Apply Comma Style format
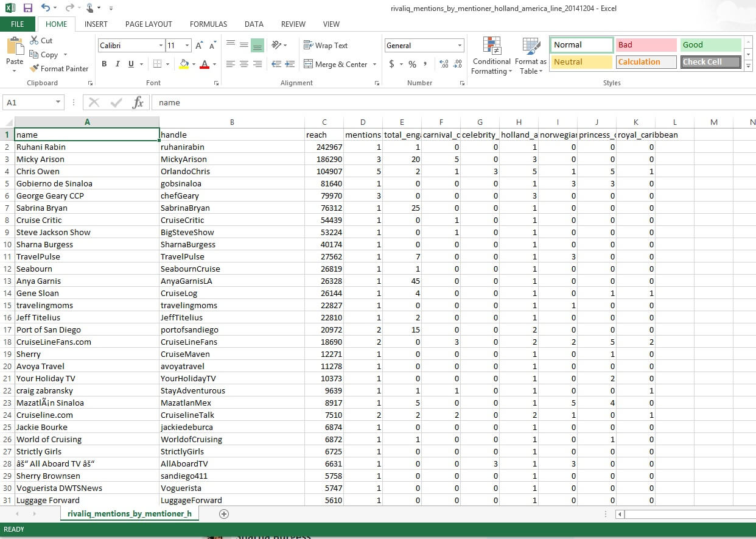The height and width of the screenshot is (539, 756). 425,64
